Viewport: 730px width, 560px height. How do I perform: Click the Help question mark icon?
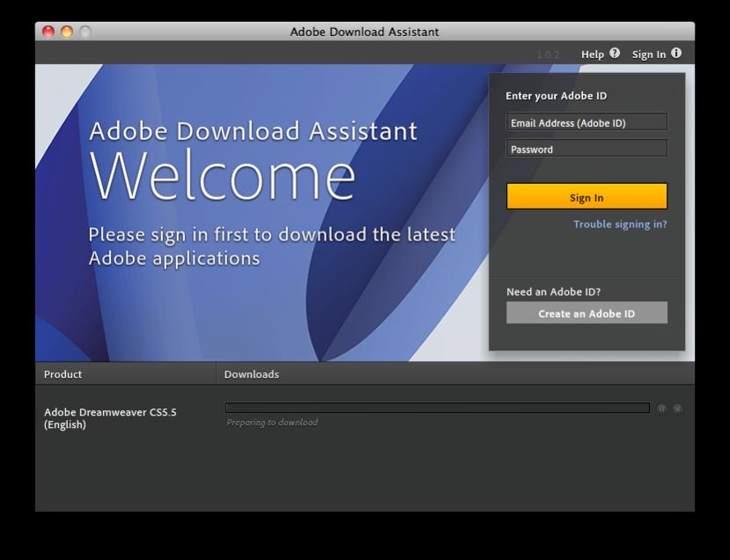tap(615, 53)
